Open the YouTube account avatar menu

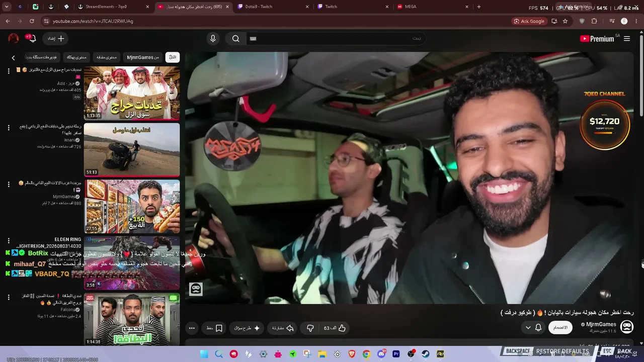(x=14, y=38)
